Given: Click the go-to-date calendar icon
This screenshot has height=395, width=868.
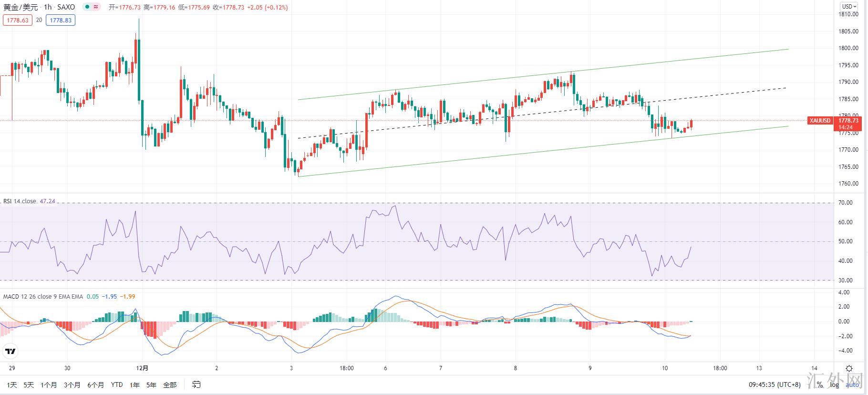Looking at the screenshot, I should click(196, 385).
